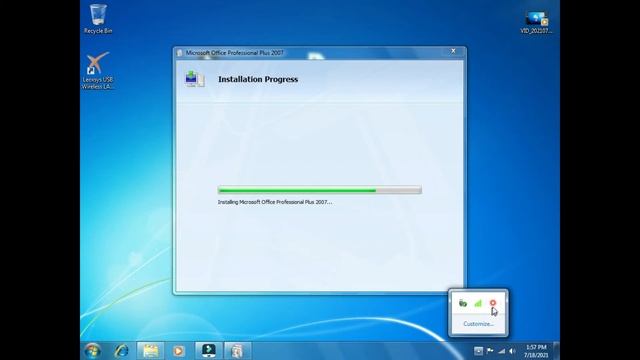Click the green wireless signal bars in tray popup
The width and height of the screenshot is (640, 360).
tap(478, 303)
